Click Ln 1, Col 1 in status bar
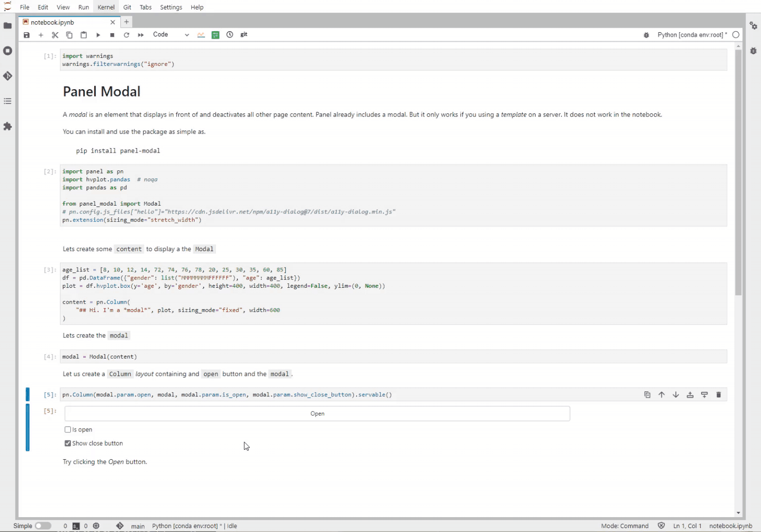This screenshot has height=532, width=761. tap(687, 526)
